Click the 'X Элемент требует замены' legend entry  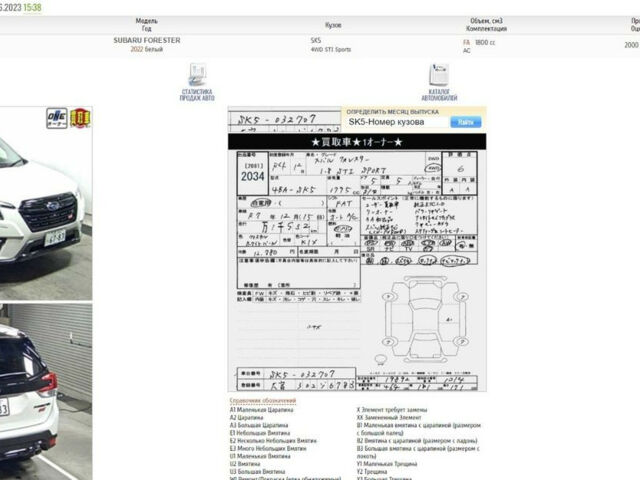point(392,410)
